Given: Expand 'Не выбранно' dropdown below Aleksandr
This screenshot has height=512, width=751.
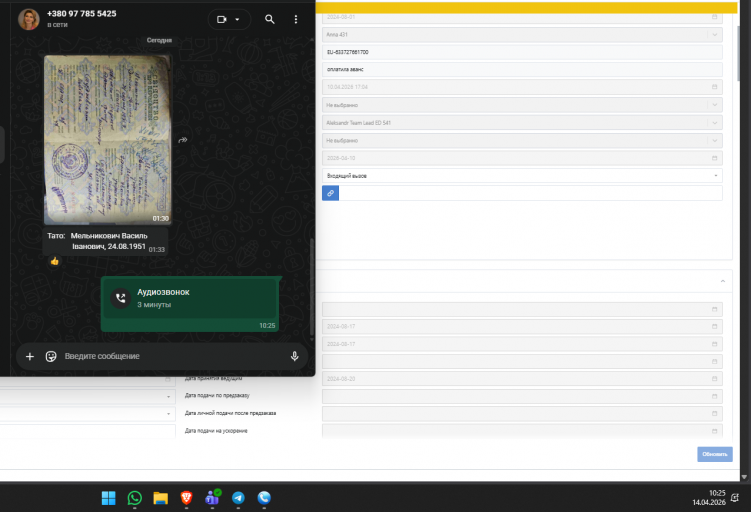Looking at the screenshot, I should coord(715,140).
